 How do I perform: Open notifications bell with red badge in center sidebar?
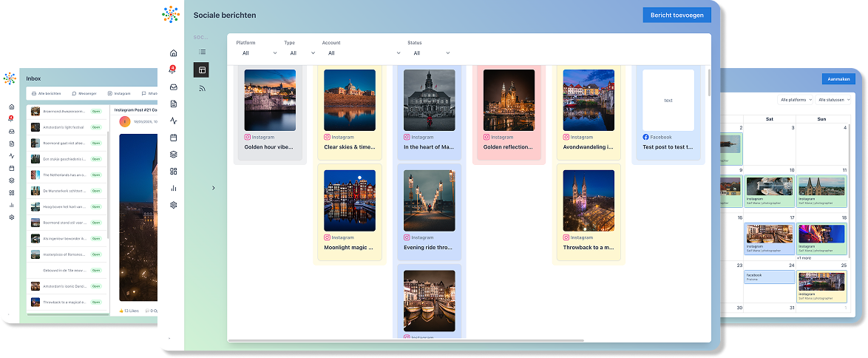[x=174, y=70]
